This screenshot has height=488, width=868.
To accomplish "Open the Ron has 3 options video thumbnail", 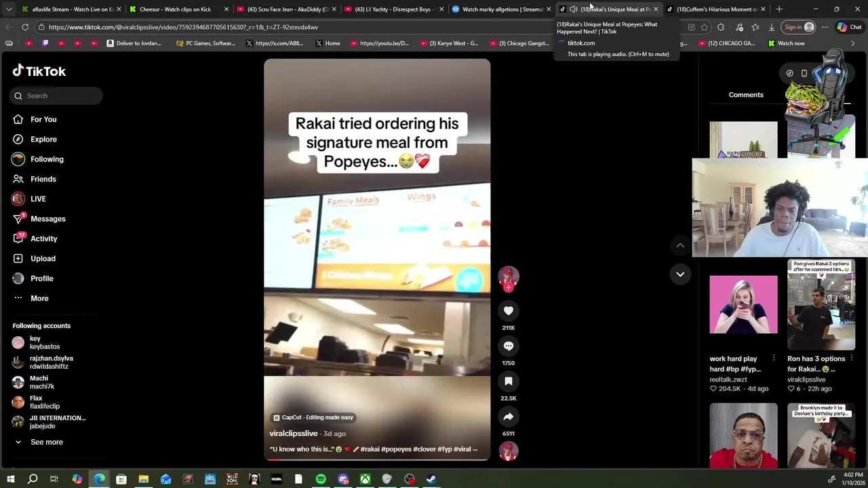I will [x=821, y=304].
